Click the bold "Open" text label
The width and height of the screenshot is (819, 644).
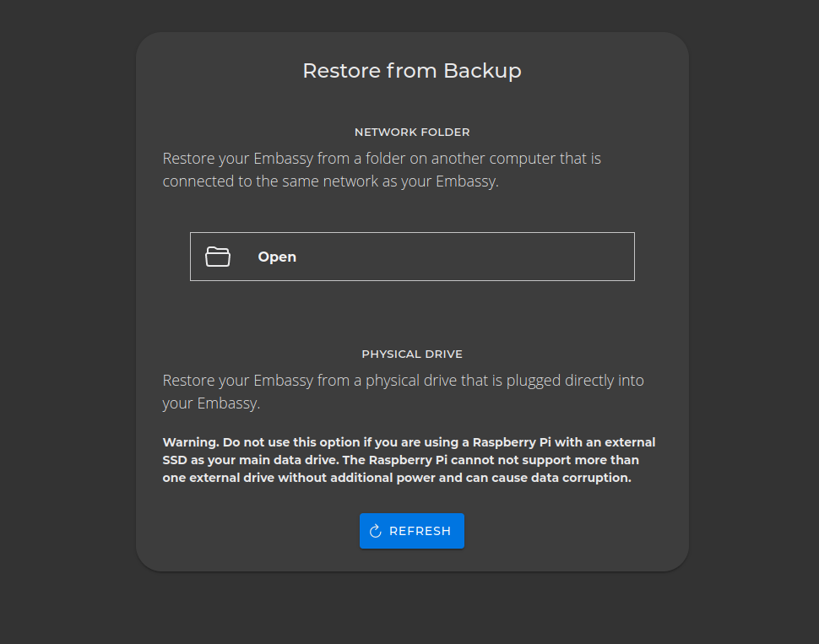(x=277, y=257)
